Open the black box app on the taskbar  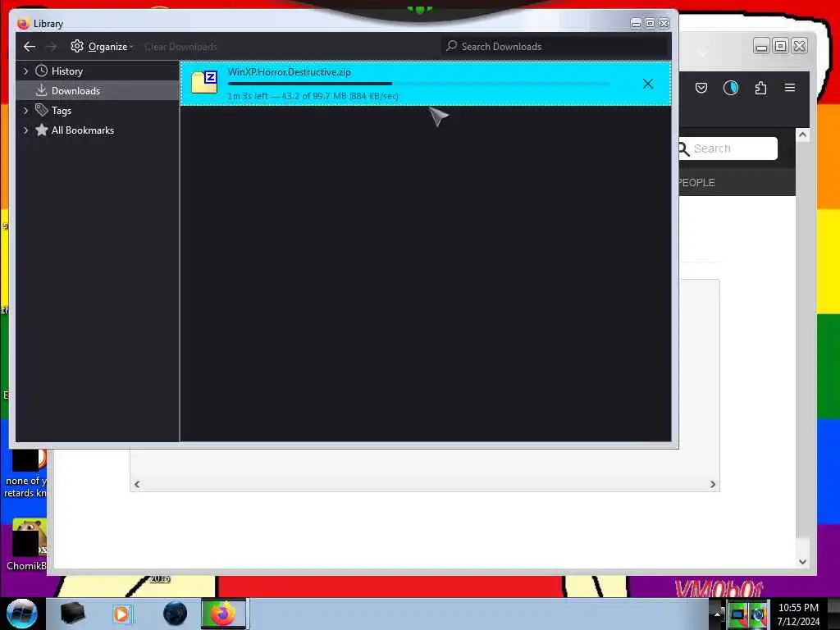coord(73,614)
